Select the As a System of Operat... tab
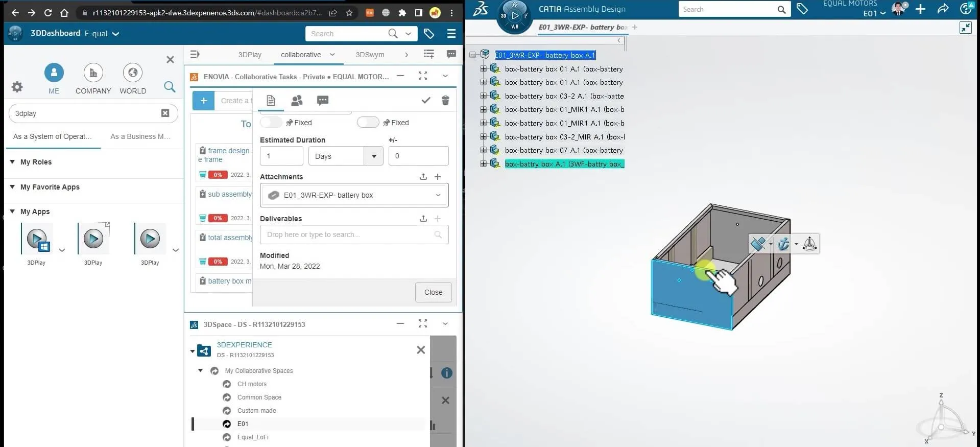980x447 pixels. click(x=53, y=136)
